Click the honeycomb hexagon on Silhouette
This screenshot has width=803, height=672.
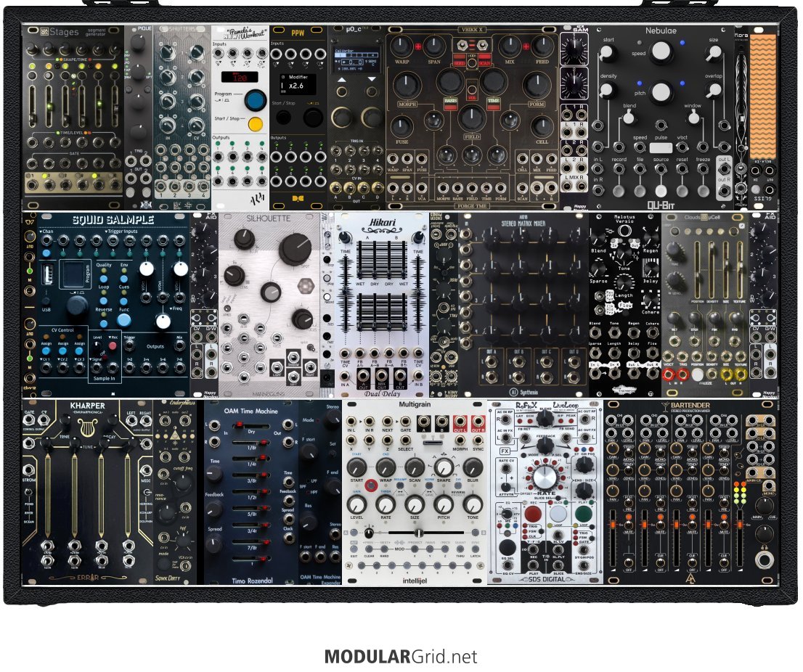306,287
